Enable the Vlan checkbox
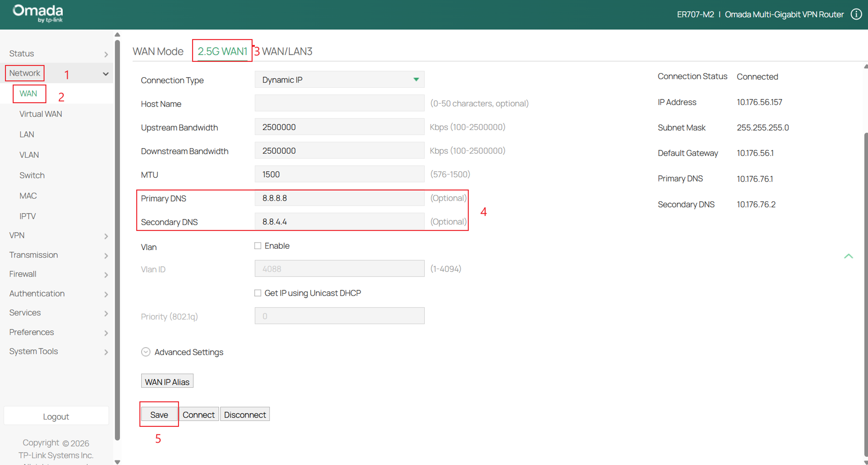 [x=258, y=246]
